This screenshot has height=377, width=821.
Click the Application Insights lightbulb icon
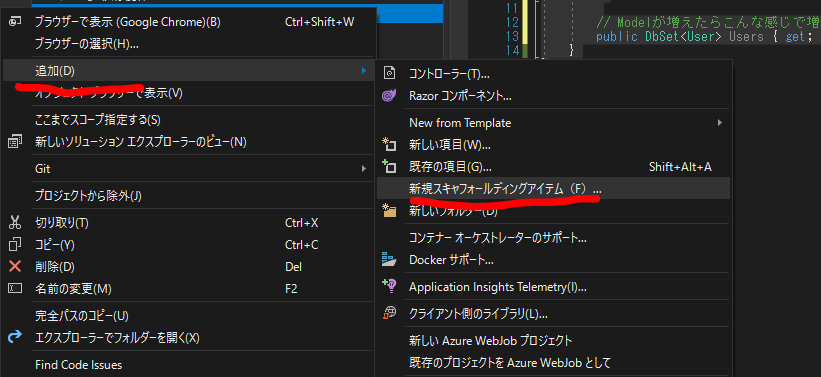pos(389,286)
